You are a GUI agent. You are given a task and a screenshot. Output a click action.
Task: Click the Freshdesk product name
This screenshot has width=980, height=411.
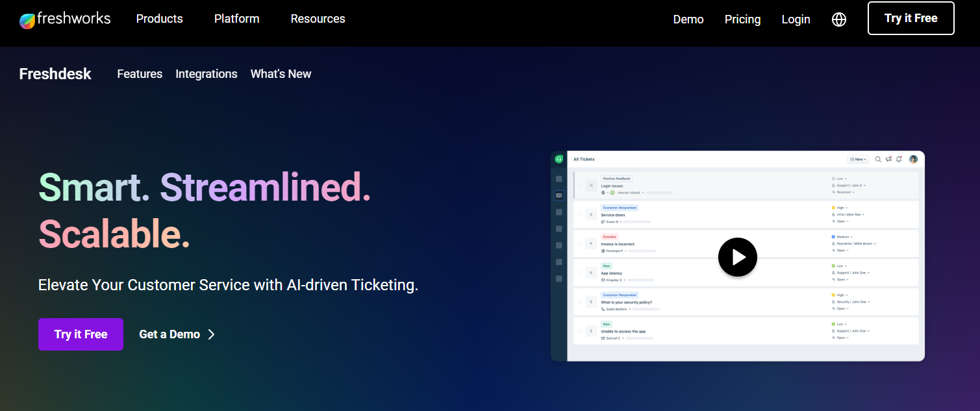55,74
